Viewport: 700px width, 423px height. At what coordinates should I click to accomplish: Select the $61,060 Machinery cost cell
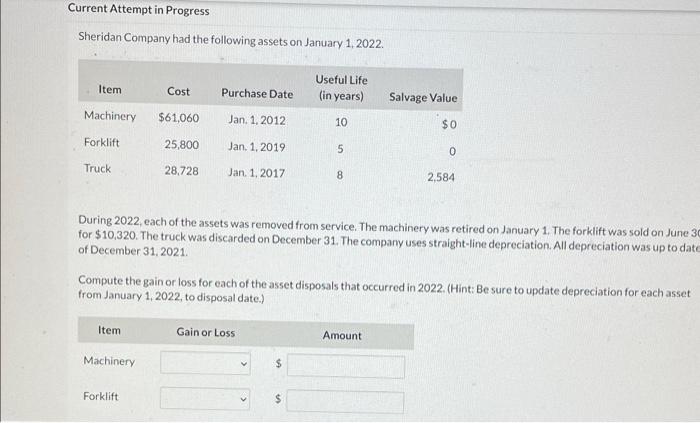click(x=179, y=118)
